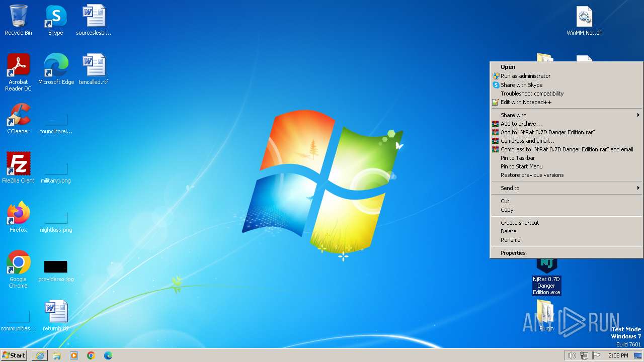Choose Rename from the context menu

[x=567, y=240]
